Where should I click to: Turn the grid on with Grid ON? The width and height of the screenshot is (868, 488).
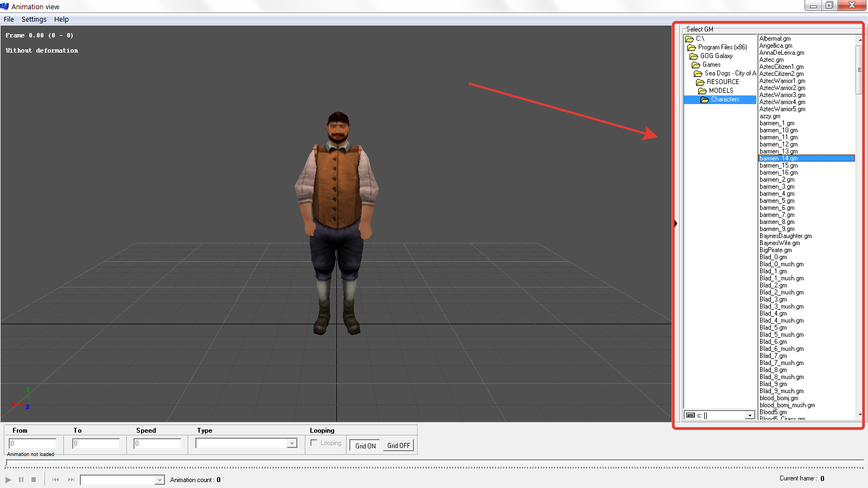click(x=365, y=446)
